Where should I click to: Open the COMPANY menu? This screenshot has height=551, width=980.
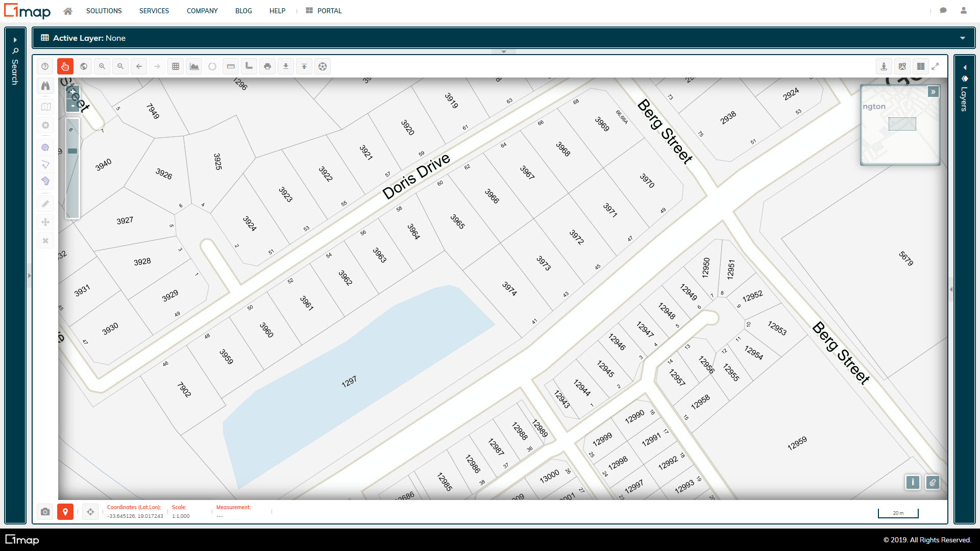(x=202, y=11)
